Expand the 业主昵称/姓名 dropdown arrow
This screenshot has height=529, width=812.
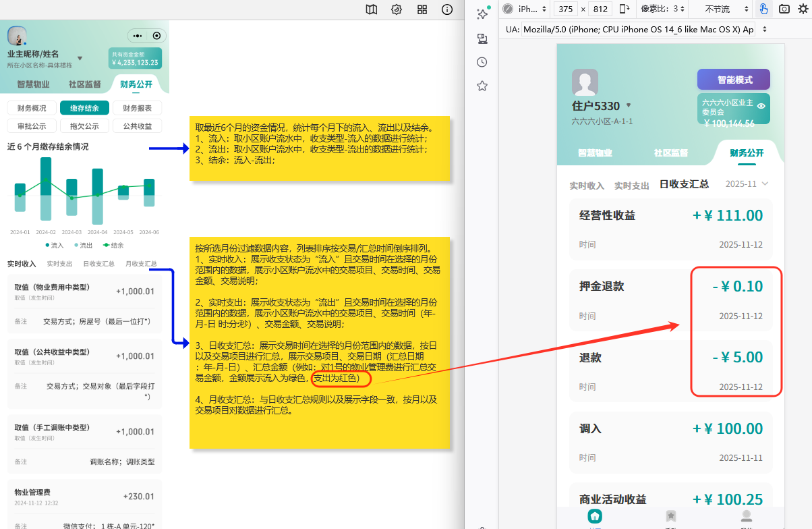pyautogui.click(x=80, y=58)
